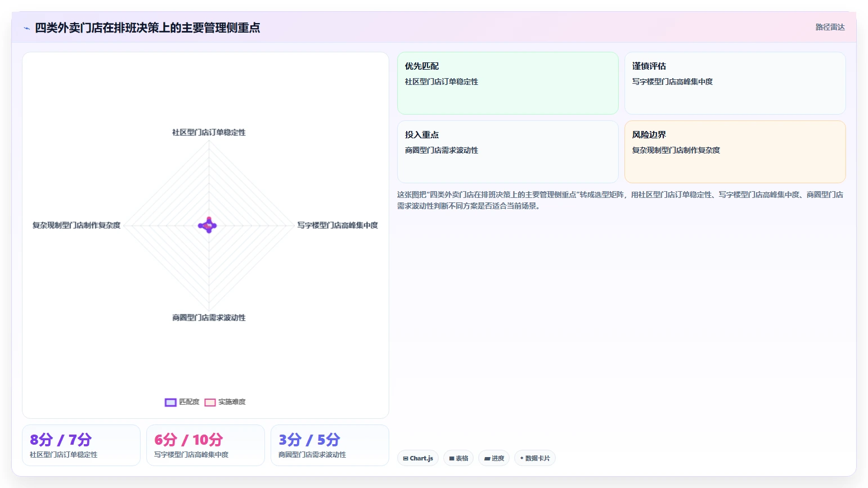Click the radar data point at chart center
Viewport: 868px width, 488px height.
(x=209, y=225)
